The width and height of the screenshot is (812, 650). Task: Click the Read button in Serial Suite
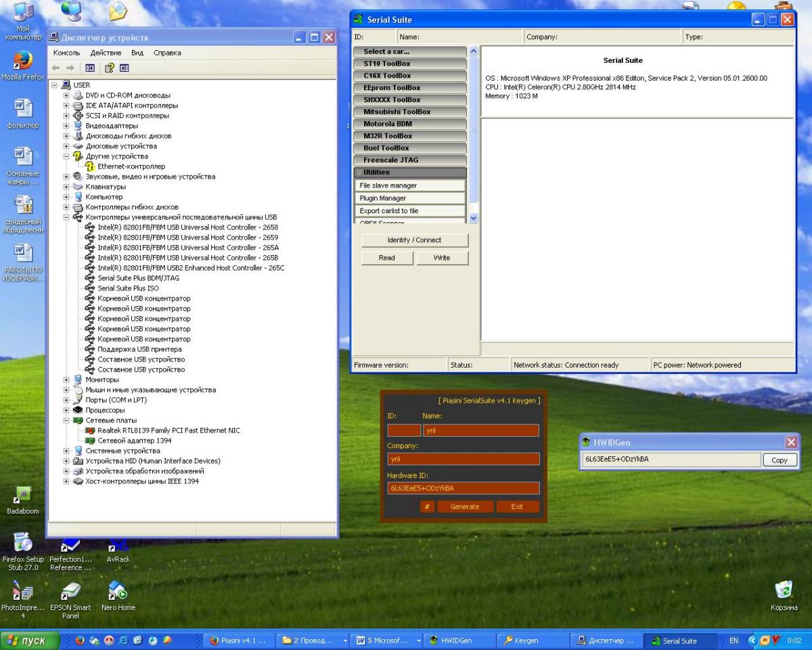387,258
